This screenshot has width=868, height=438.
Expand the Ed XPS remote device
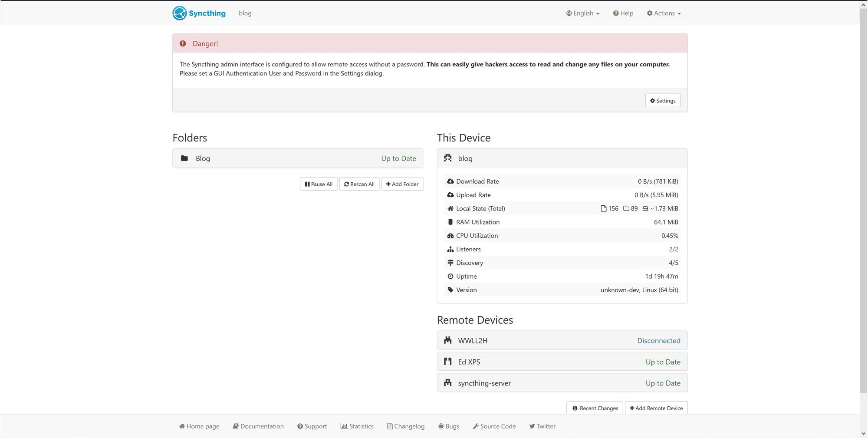point(562,362)
